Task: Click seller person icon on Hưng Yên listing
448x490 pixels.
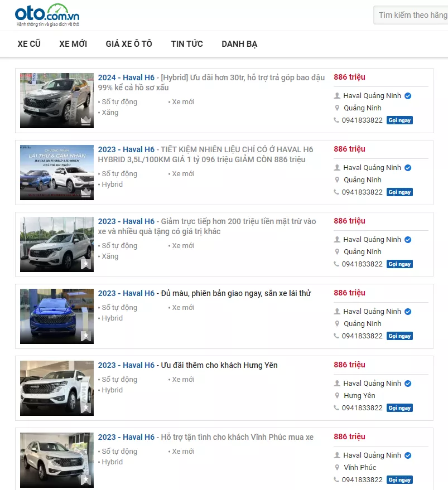Action: point(337,383)
